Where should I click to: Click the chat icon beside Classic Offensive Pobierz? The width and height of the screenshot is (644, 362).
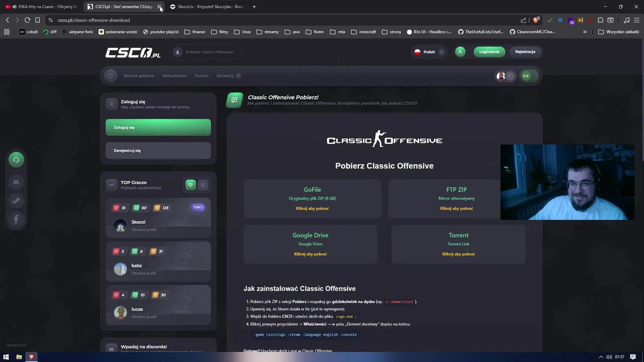234,100
